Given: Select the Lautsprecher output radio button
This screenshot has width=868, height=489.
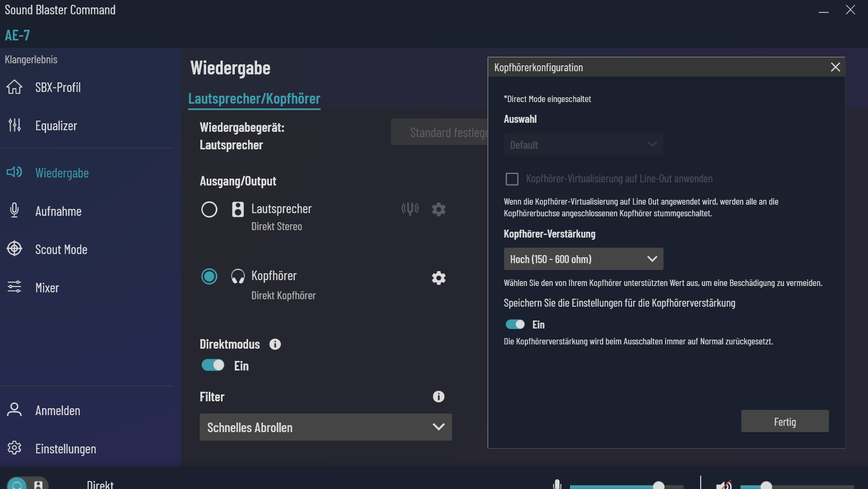Looking at the screenshot, I should pos(209,209).
